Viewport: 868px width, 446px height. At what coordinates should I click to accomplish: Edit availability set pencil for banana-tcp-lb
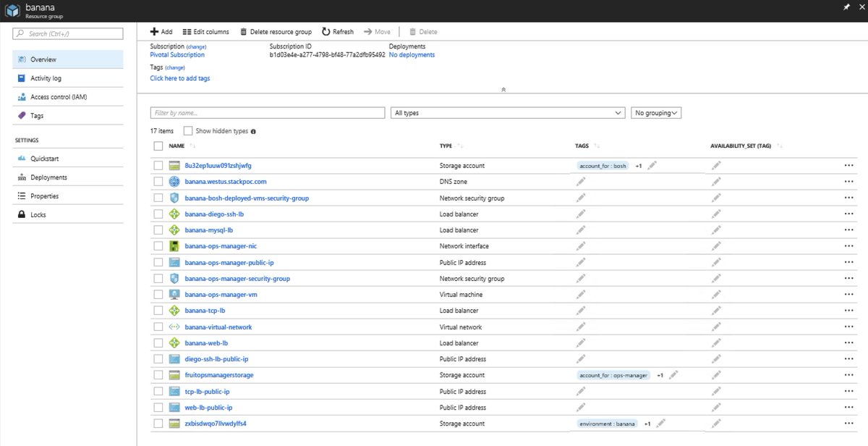pos(716,311)
